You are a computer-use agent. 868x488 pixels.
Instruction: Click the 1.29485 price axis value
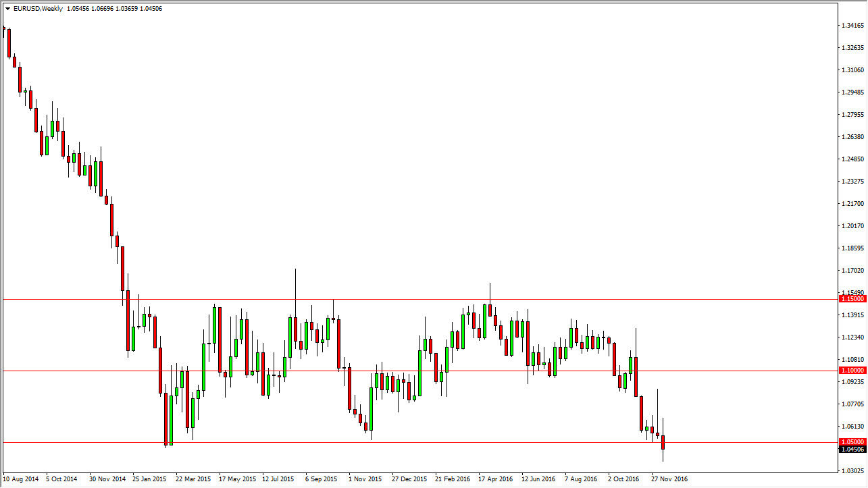click(x=852, y=92)
